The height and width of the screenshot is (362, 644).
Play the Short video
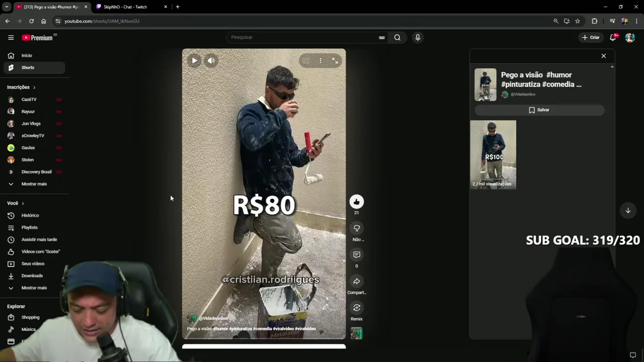coord(194,60)
